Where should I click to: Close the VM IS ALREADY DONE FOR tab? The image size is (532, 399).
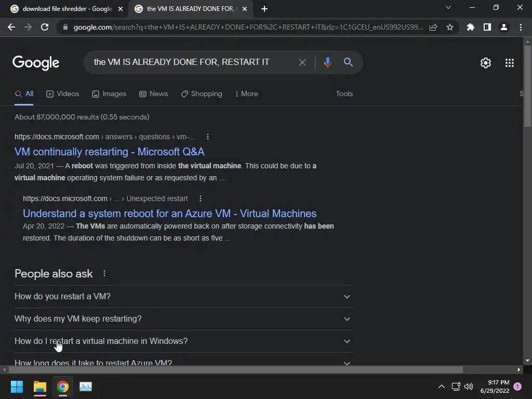245,9
